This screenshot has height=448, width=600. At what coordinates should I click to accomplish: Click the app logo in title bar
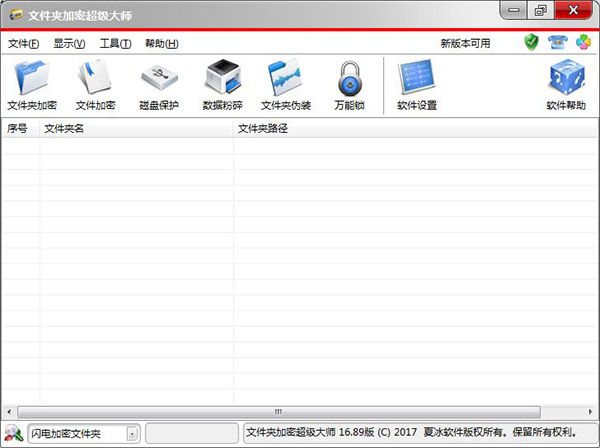click(16, 15)
